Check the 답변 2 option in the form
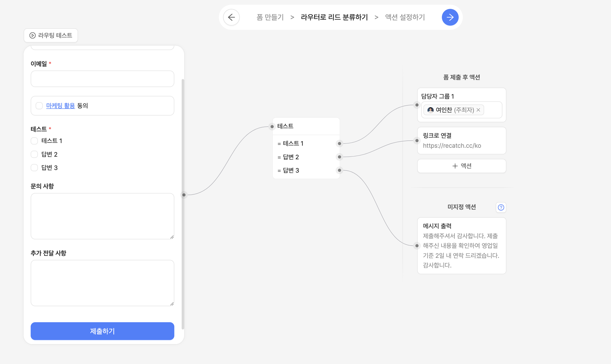This screenshot has height=364, width=611. [34, 154]
